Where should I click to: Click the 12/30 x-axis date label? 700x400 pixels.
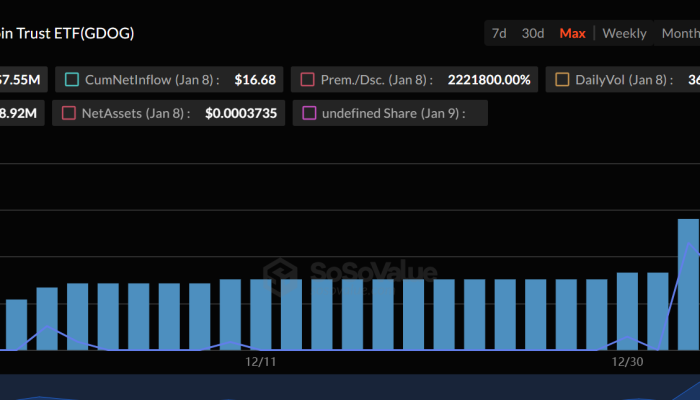click(x=627, y=362)
